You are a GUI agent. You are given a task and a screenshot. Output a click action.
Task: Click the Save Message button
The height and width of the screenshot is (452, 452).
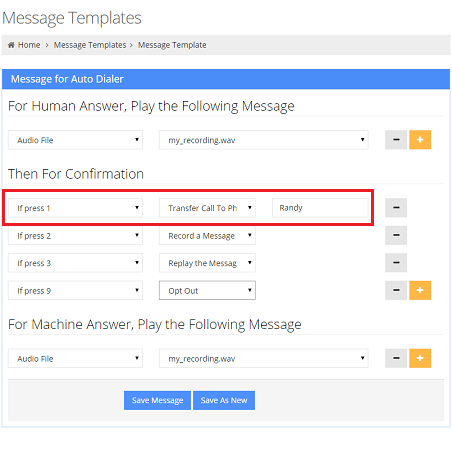click(157, 400)
